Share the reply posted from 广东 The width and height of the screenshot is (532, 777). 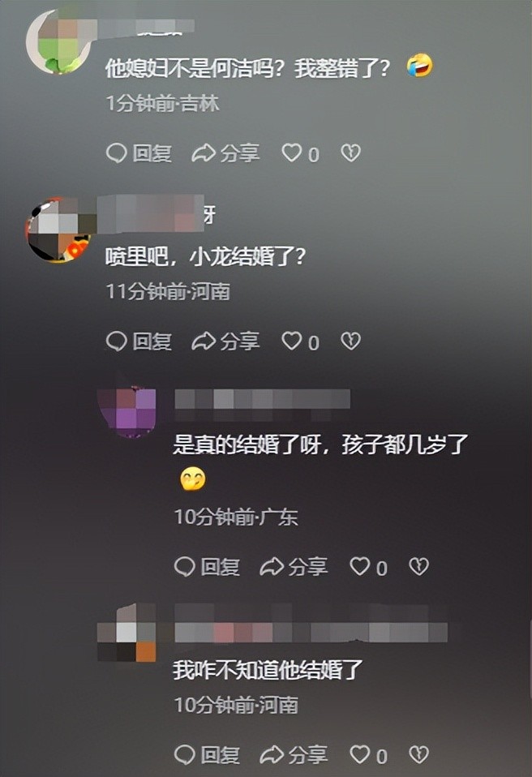(294, 567)
